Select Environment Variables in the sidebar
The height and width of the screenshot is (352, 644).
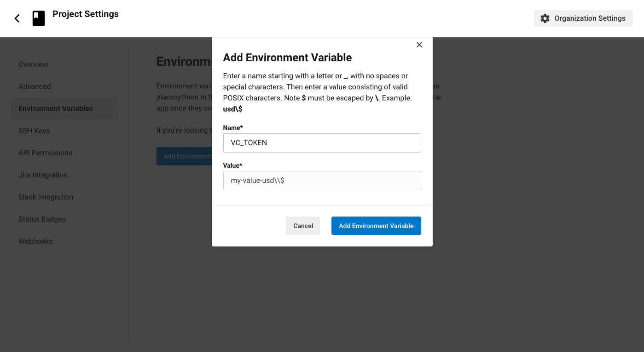64,109
